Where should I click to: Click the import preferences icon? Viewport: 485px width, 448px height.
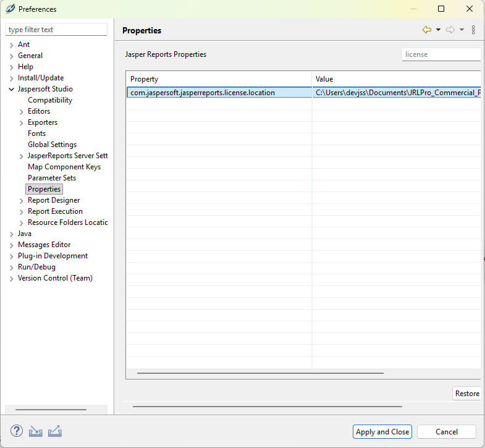pos(36,431)
